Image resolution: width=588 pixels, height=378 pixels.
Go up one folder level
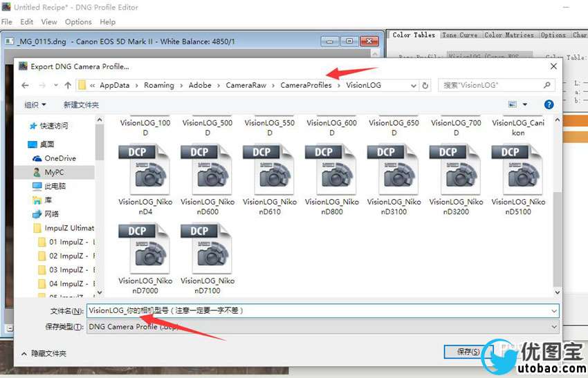pyautogui.click(x=68, y=86)
